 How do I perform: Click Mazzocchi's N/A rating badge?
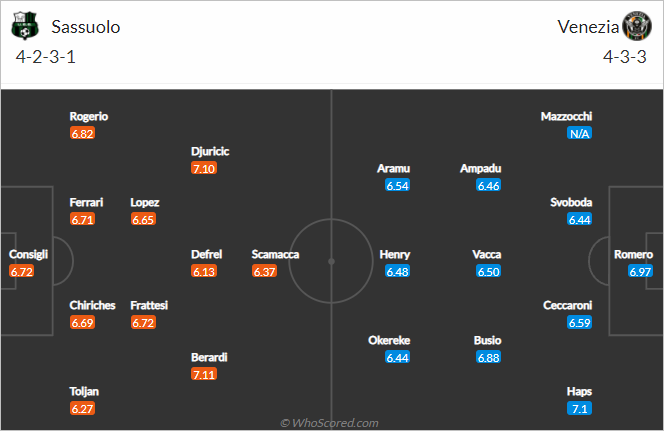[x=579, y=134]
